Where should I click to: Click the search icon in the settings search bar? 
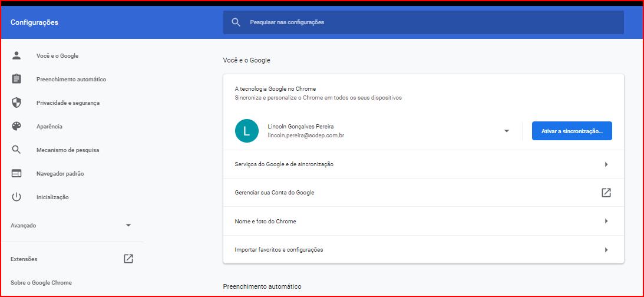(236, 22)
